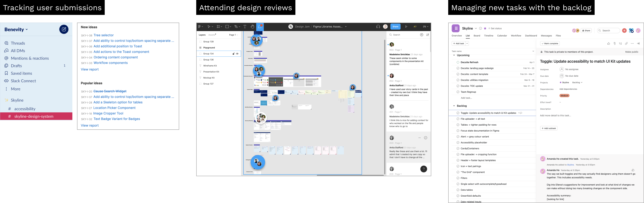The width and height of the screenshot is (644, 203).
Task: Collapse the Backlog section in Asana list
Action: [454, 106]
